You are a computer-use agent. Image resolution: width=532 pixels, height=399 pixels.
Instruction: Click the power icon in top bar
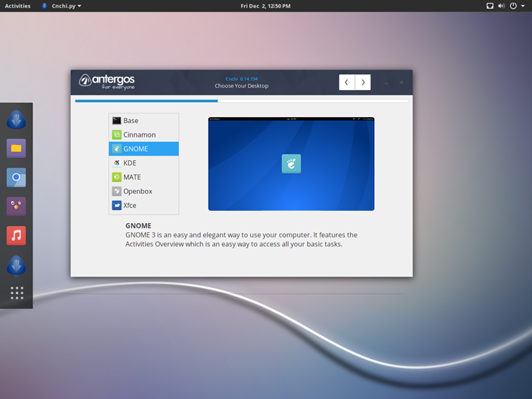(x=513, y=6)
